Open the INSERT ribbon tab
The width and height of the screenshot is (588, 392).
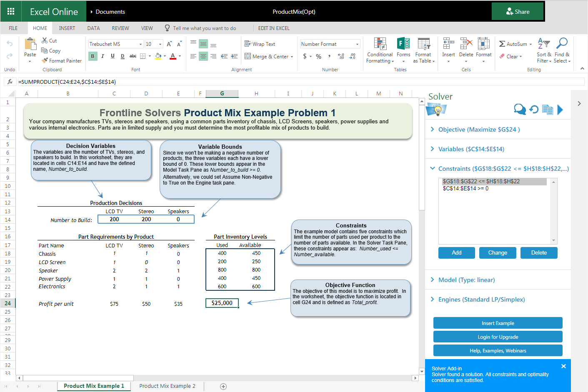[x=67, y=28]
